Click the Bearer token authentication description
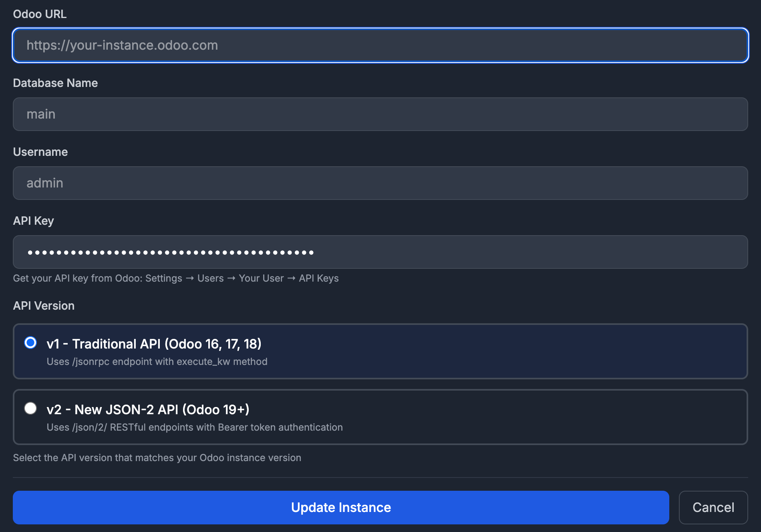Screen dimensions: 761x532 195,427
